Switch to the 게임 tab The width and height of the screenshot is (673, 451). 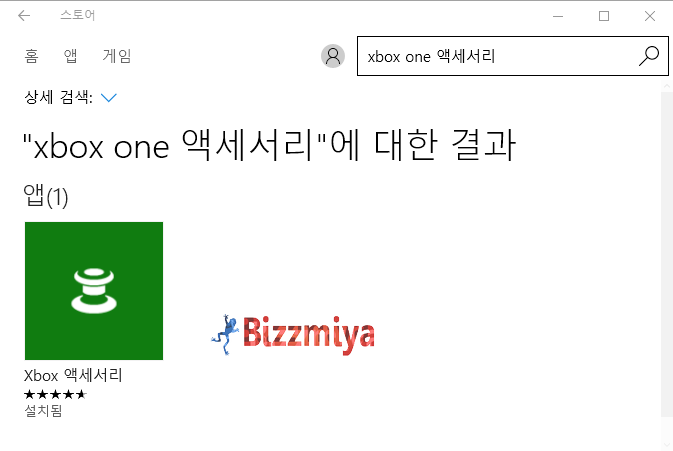tap(117, 56)
